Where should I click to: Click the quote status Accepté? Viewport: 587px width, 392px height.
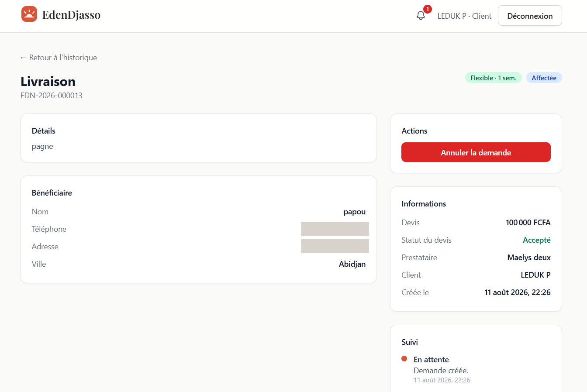[x=537, y=240]
